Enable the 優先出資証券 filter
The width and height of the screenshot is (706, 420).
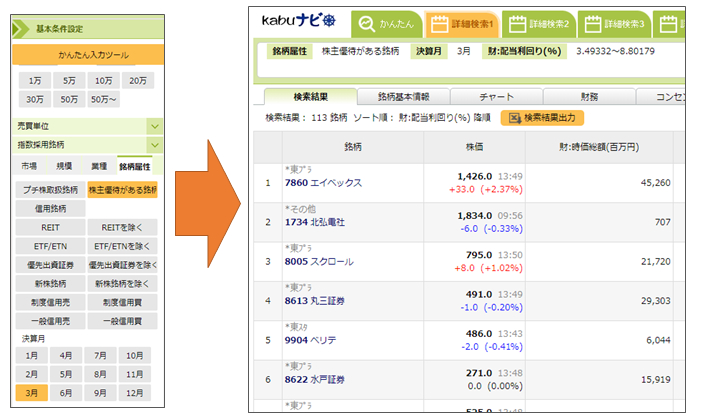tap(50, 265)
